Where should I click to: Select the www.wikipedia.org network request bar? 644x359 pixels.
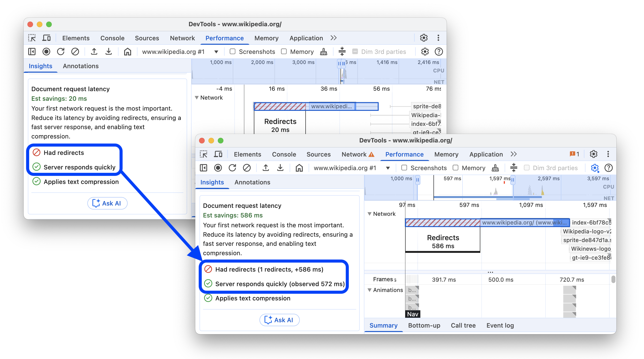coord(525,222)
